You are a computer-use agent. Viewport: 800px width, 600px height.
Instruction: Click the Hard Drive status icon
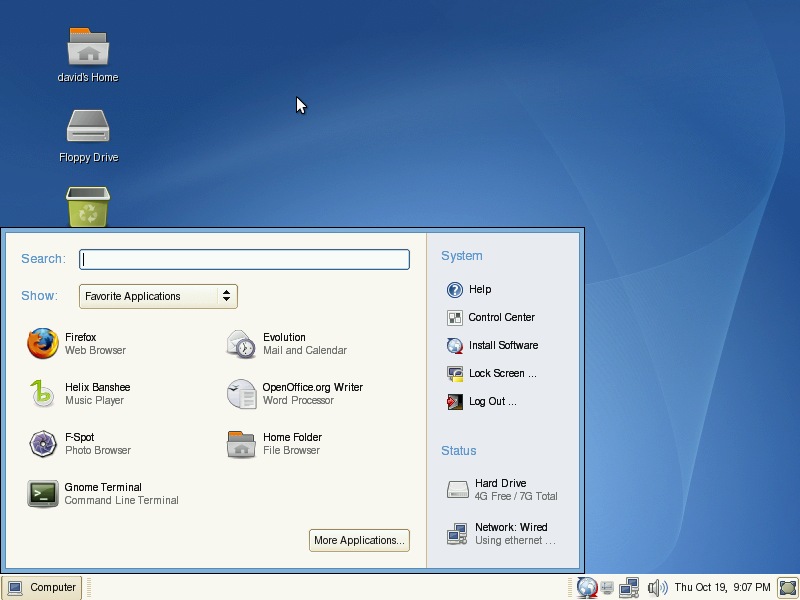(x=458, y=489)
